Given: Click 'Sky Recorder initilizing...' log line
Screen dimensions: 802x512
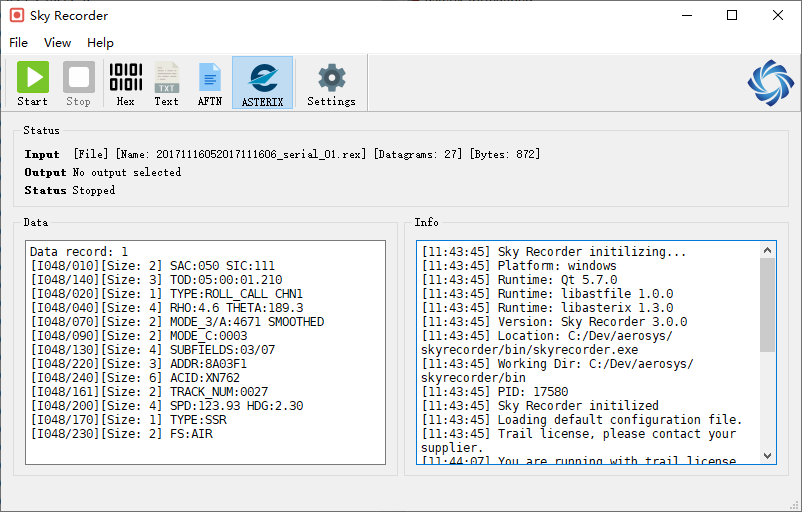Looking at the screenshot, I should click(x=554, y=252).
